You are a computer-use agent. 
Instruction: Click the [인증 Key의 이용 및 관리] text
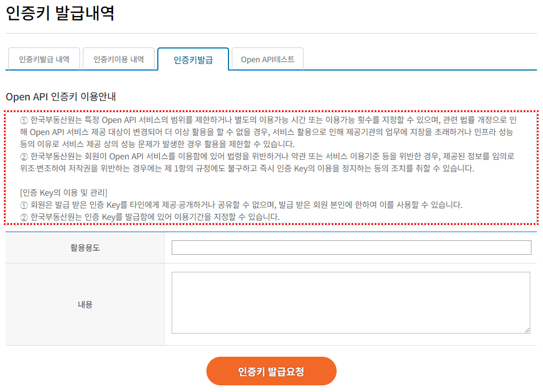tap(63, 193)
